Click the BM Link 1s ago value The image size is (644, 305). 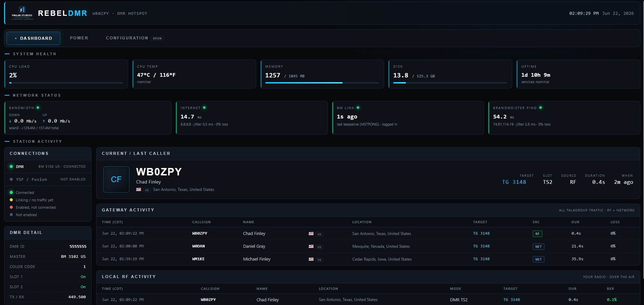pos(347,117)
